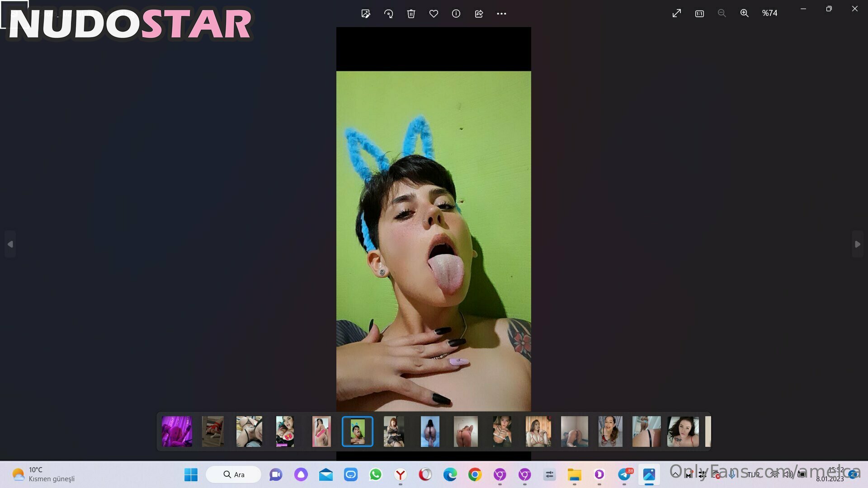Open the Edit image tool

tap(366, 14)
